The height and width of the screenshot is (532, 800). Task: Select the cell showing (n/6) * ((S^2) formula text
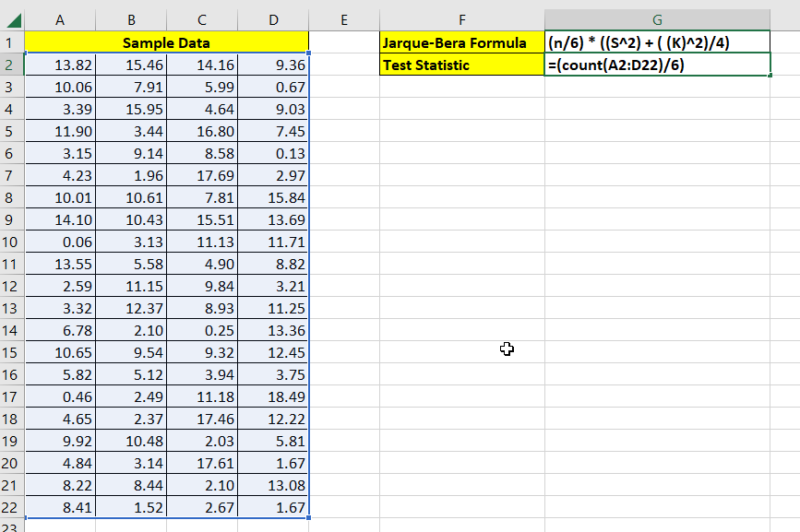pyautogui.click(x=657, y=42)
